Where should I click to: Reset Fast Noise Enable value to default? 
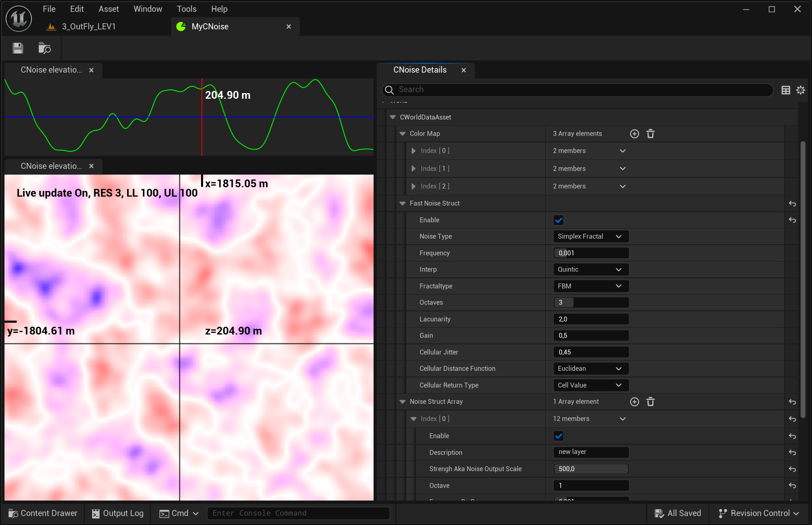(x=792, y=220)
